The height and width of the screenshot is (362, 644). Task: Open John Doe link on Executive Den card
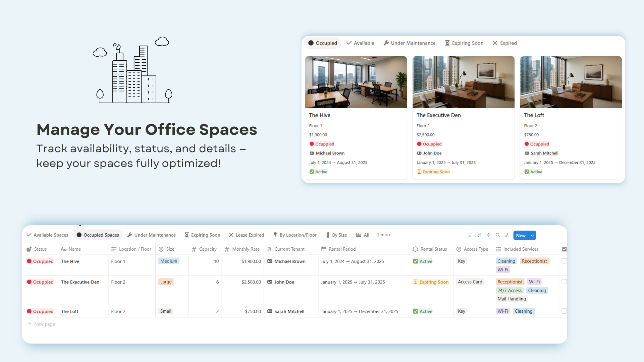(432, 153)
